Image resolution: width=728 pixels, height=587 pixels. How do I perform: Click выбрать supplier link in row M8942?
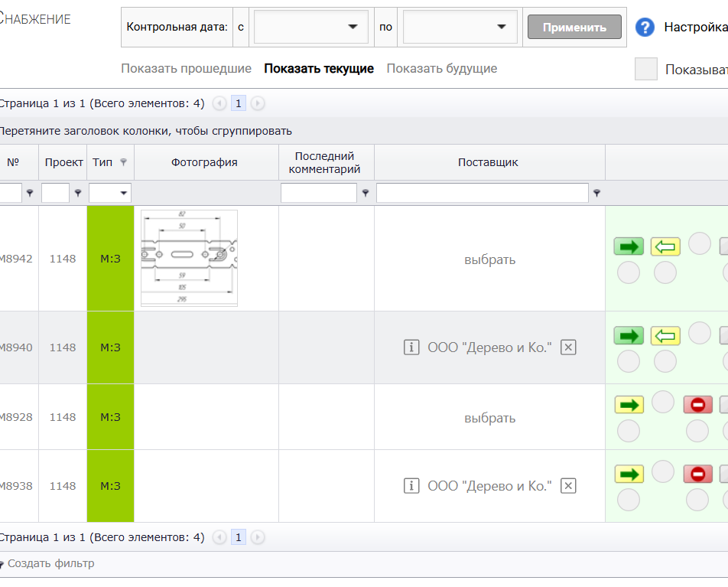pos(489,259)
